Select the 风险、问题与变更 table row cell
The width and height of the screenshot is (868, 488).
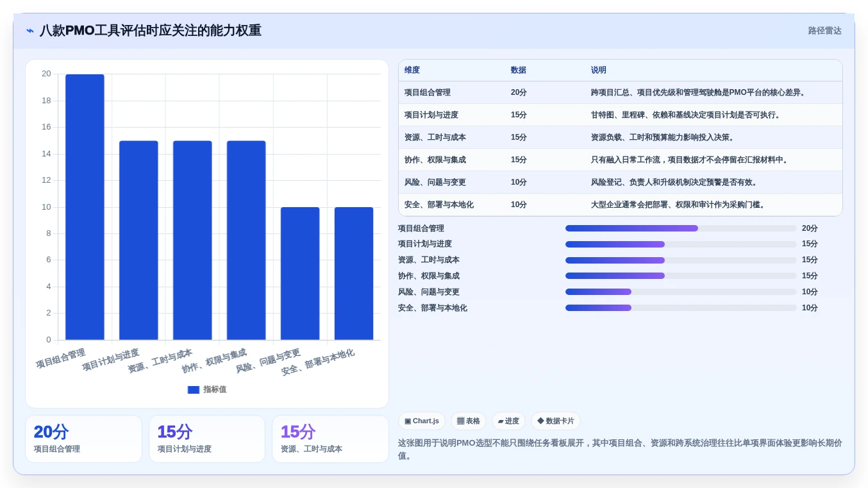[435, 182]
